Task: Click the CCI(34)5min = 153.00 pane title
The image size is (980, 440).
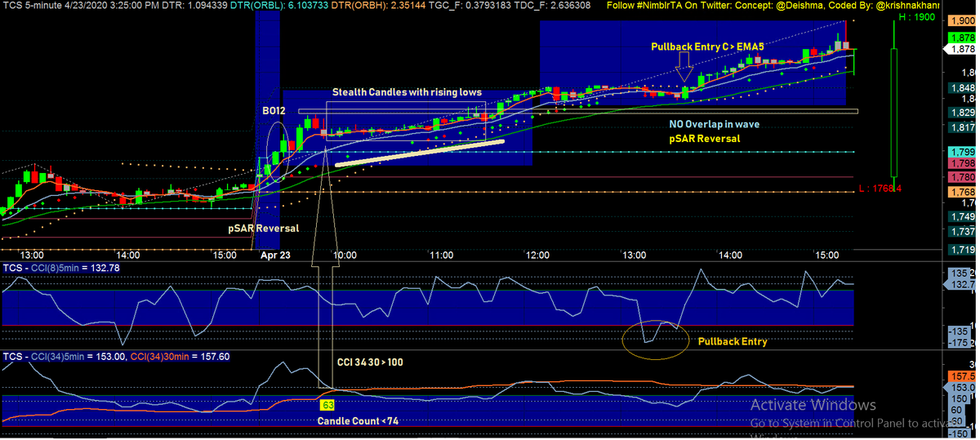Action: click(64, 357)
